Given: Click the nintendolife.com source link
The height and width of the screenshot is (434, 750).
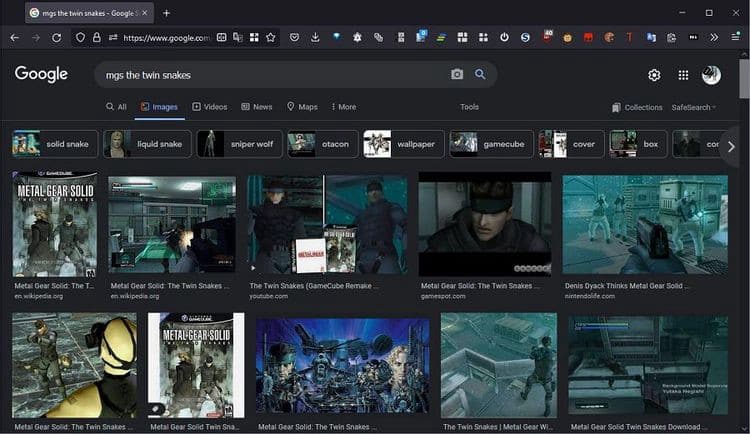Looking at the screenshot, I should tap(590, 296).
